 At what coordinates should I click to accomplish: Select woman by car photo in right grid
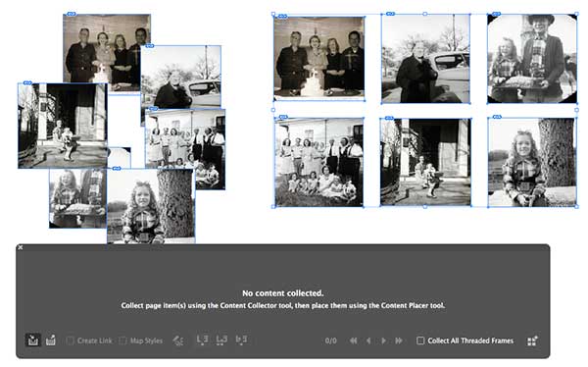425,59
